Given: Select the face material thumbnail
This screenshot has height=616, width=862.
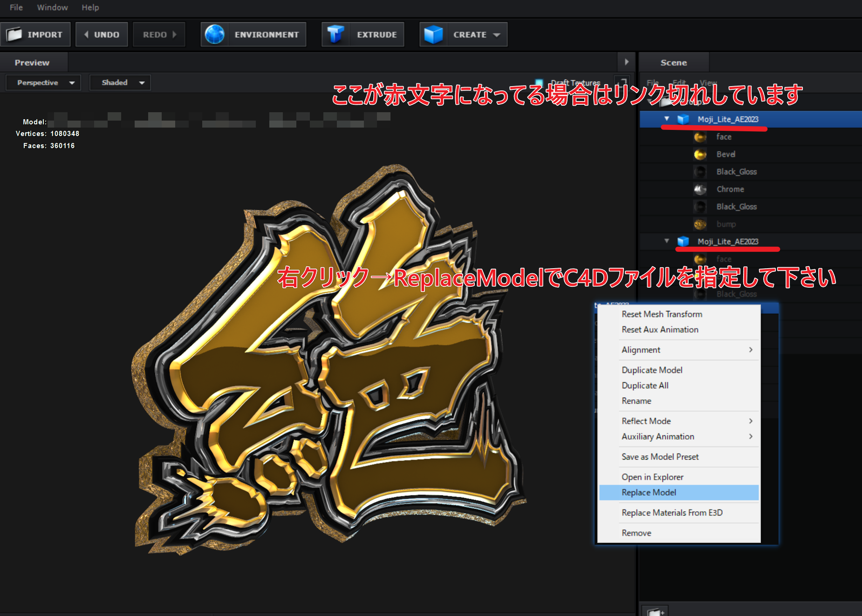Looking at the screenshot, I should [700, 136].
